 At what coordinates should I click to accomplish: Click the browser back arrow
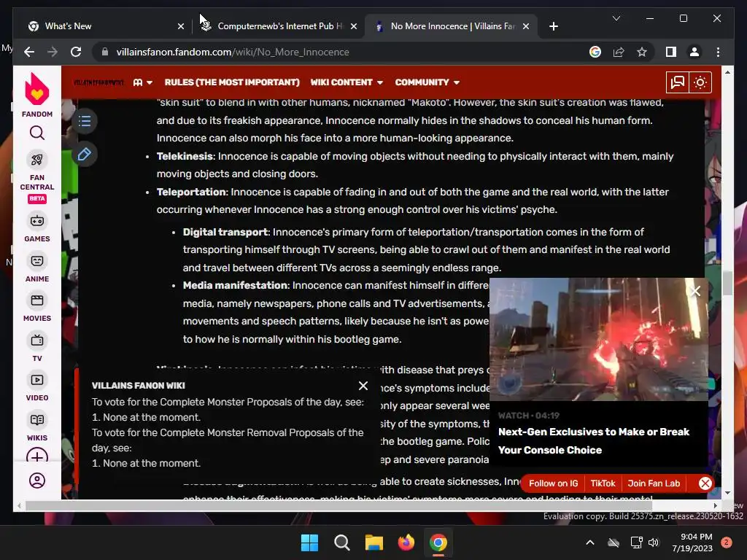pyautogui.click(x=29, y=52)
